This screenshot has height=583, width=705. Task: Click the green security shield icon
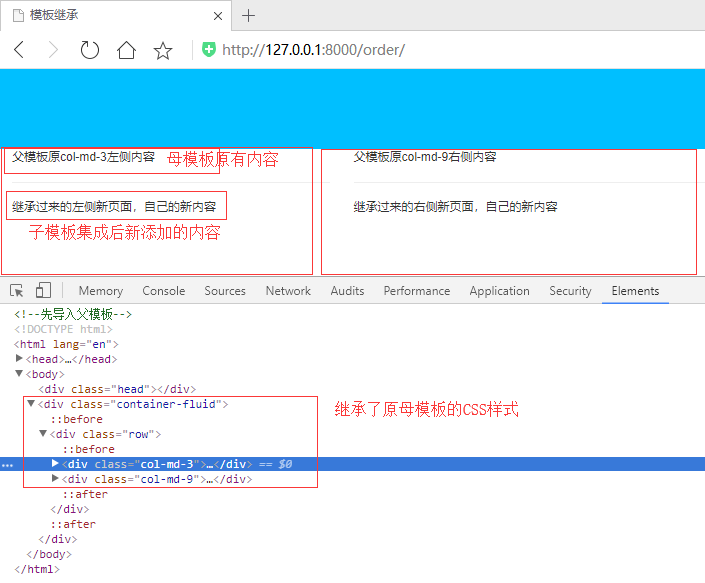[209, 49]
